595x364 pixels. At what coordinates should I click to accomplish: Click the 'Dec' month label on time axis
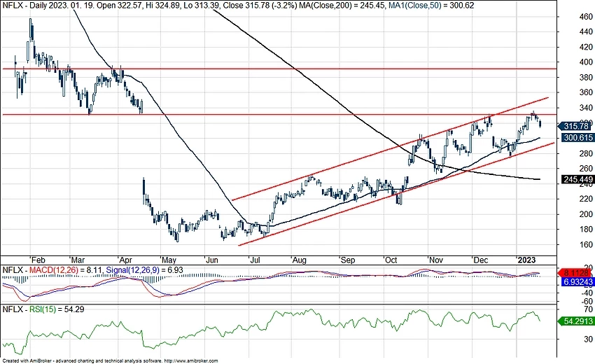(481, 260)
